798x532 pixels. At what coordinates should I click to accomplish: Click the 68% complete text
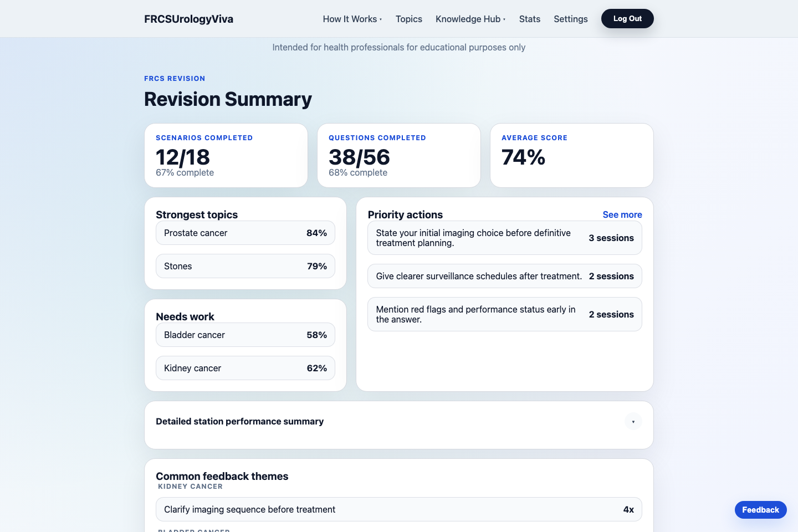pyautogui.click(x=358, y=173)
